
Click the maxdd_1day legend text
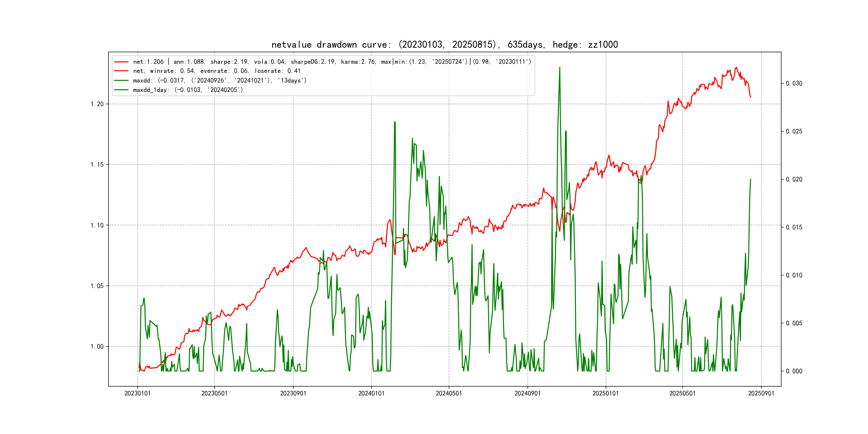pos(188,90)
